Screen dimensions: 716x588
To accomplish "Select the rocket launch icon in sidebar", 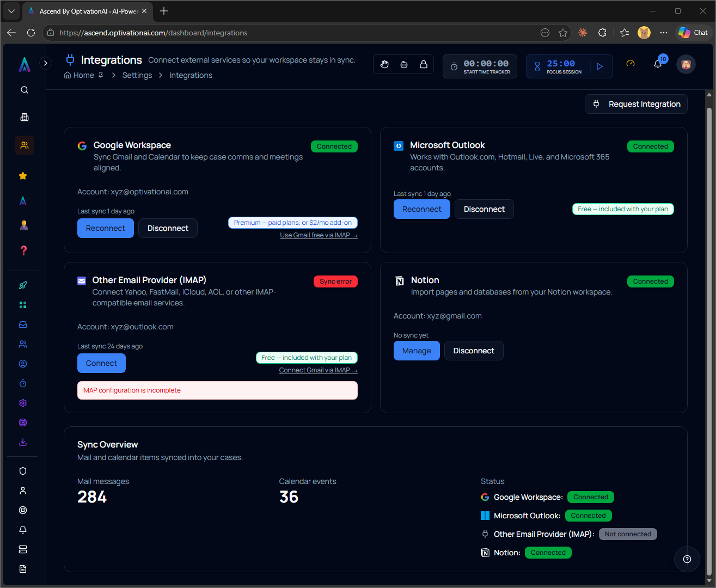I will click(22, 285).
